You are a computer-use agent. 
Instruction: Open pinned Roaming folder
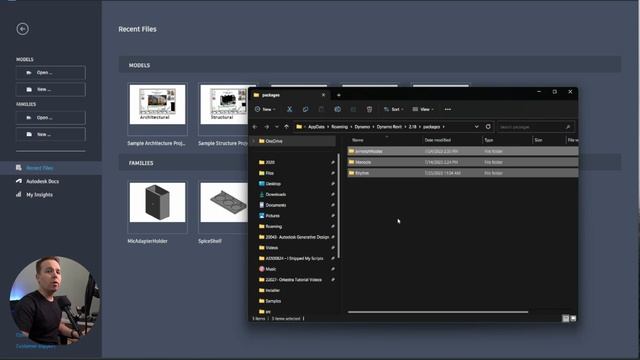273,227
